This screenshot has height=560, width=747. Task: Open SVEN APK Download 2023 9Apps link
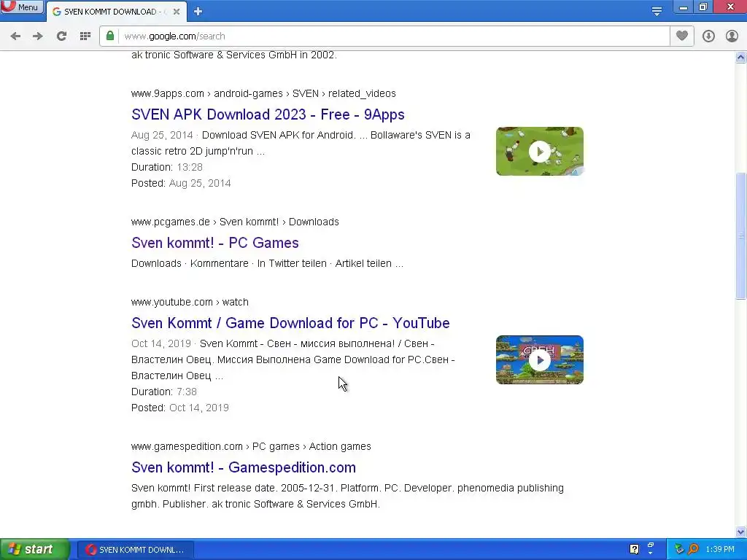(268, 114)
